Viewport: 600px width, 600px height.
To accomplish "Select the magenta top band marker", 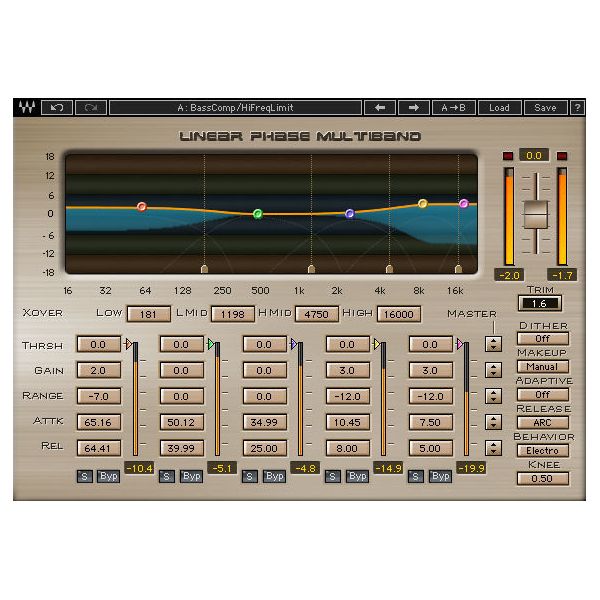I will 464,204.
